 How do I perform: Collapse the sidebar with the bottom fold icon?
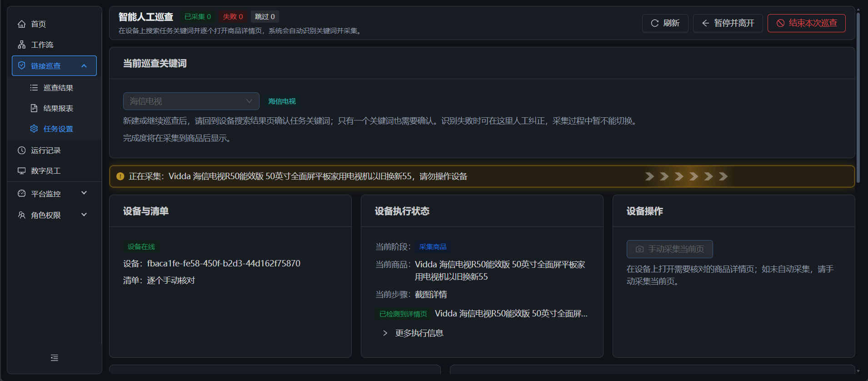click(55, 358)
